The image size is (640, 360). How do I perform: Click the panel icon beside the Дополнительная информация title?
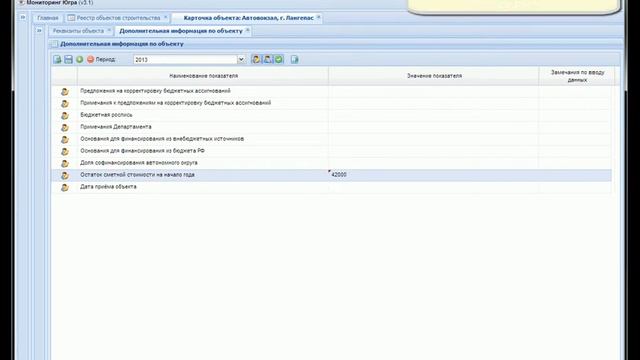(x=55, y=44)
